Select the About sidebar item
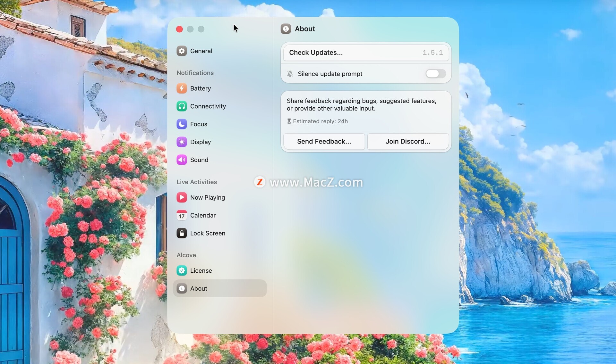616x364 pixels. coord(220,288)
